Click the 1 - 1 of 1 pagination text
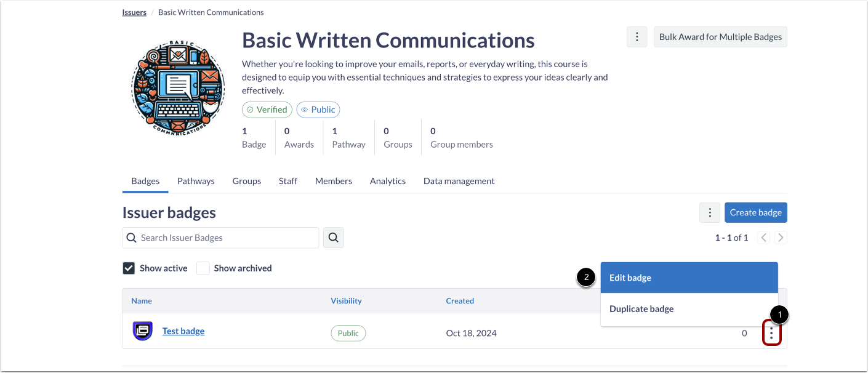 point(731,238)
